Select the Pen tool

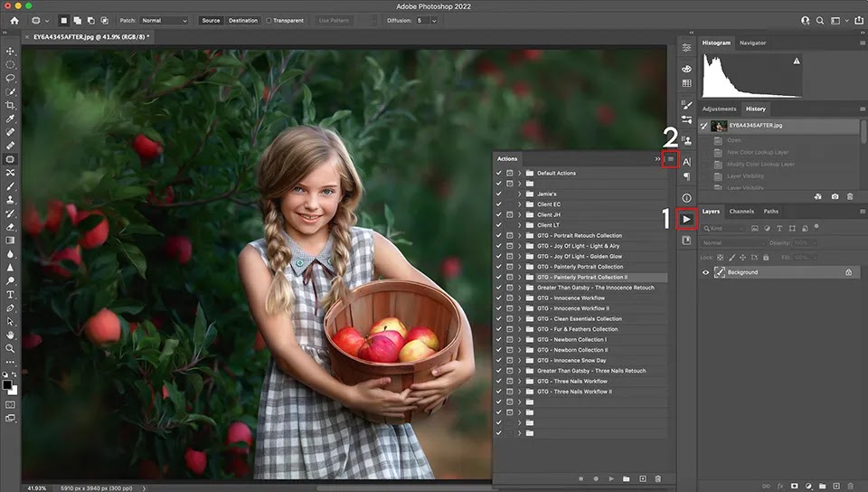pos(10,307)
